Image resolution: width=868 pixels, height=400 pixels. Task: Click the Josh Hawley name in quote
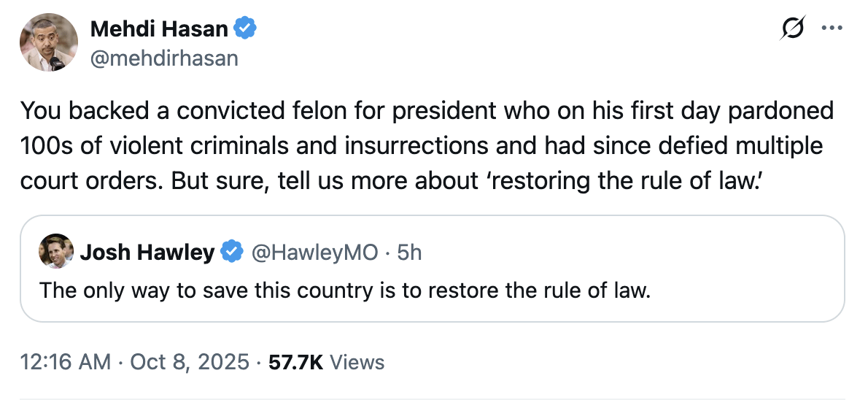147,253
